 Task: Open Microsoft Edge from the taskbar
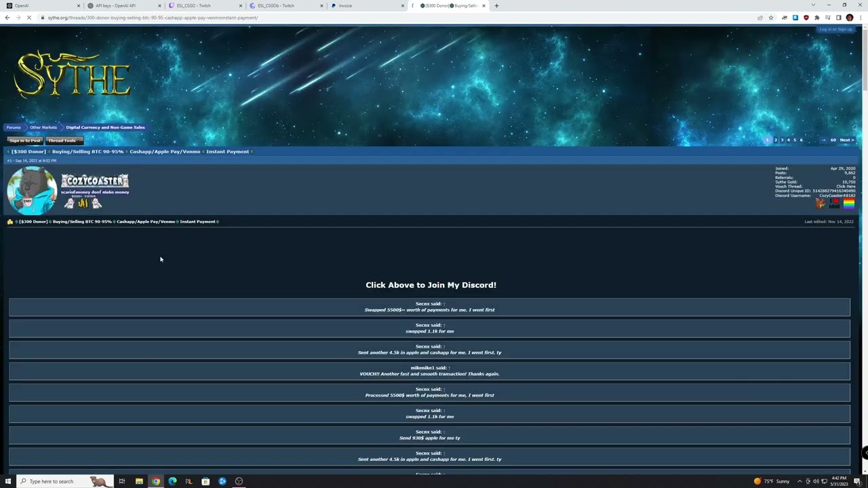click(x=172, y=481)
